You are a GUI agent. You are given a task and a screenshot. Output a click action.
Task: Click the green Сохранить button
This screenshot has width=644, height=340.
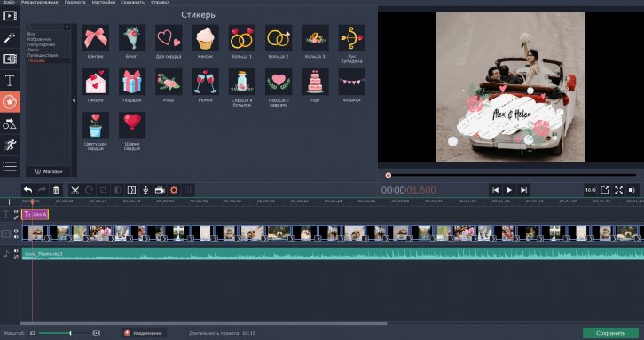click(x=610, y=333)
